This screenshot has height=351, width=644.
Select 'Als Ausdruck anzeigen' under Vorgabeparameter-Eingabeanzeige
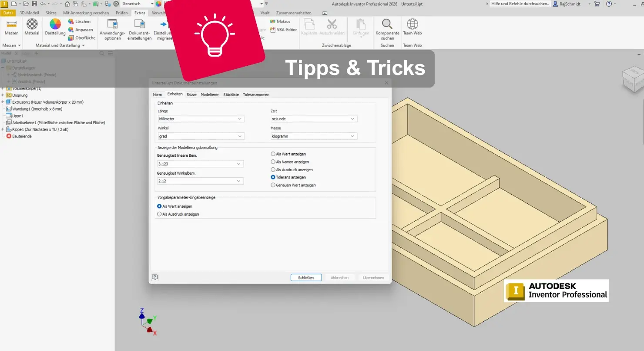pyautogui.click(x=159, y=214)
